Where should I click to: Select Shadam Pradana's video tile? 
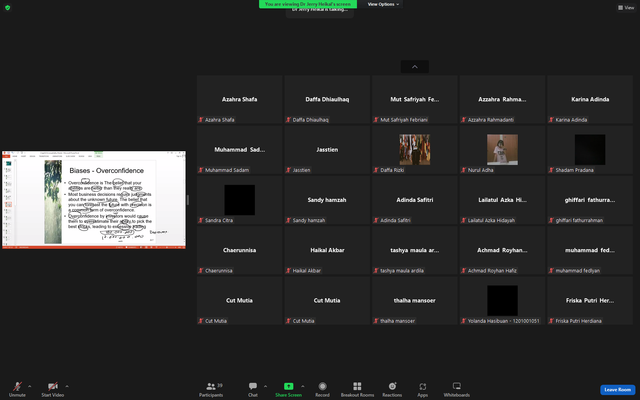[590, 149]
